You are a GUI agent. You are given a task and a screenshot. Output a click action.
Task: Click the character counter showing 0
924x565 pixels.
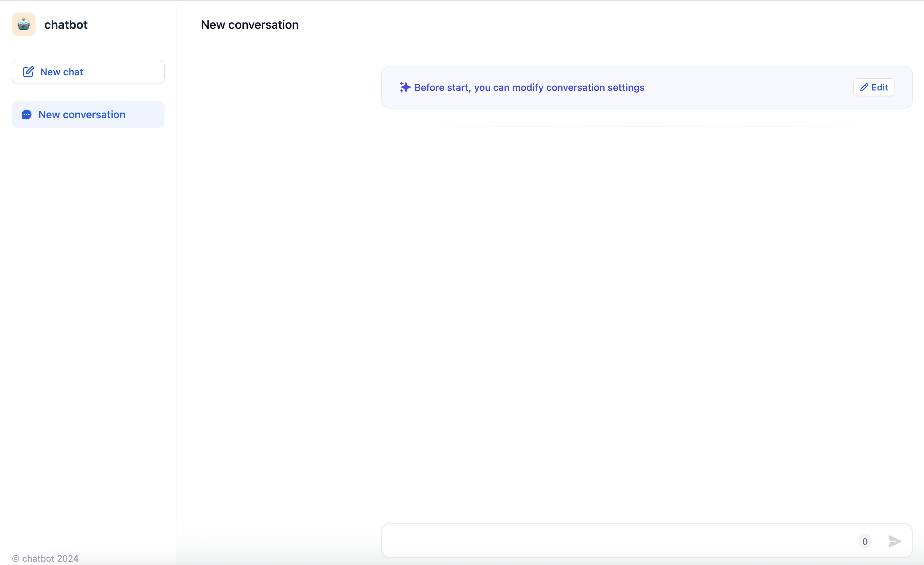pyautogui.click(x=865, y=541)
